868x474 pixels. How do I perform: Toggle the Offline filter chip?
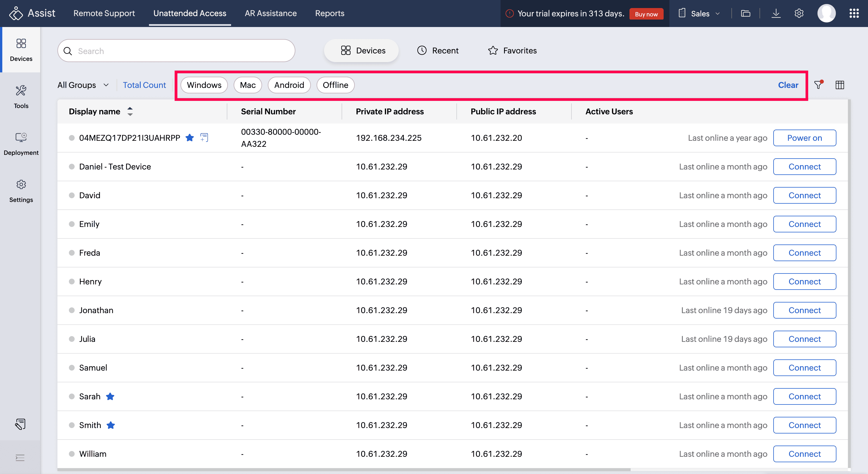pyautogui.click(x=335, y=85)
